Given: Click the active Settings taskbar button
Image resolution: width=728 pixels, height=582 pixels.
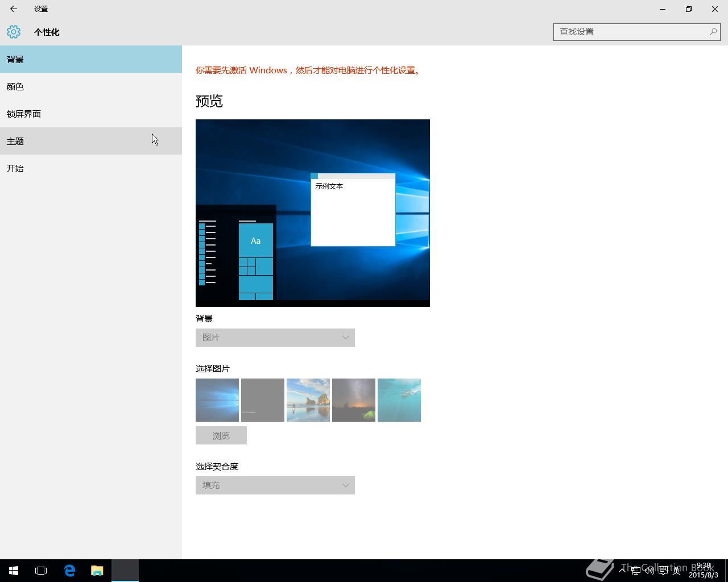Looking at the screenshot, I should coord(125,571).
